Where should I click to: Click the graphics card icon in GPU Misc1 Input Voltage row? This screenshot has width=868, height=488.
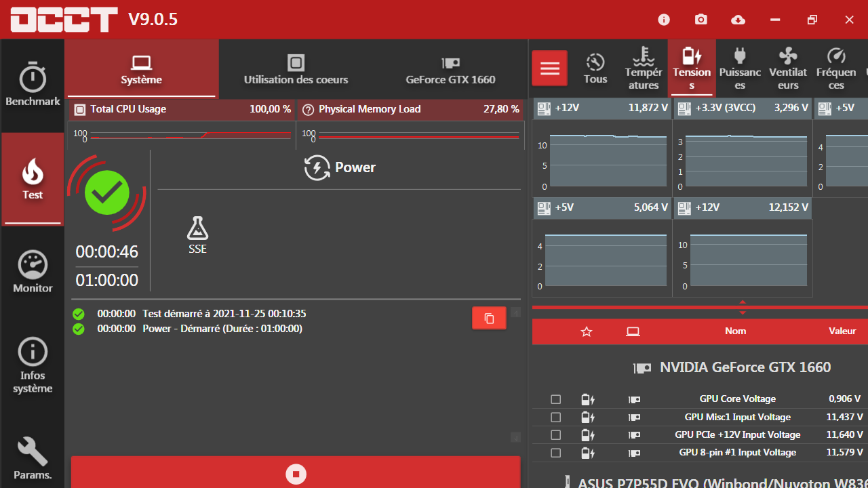[634, 417]
